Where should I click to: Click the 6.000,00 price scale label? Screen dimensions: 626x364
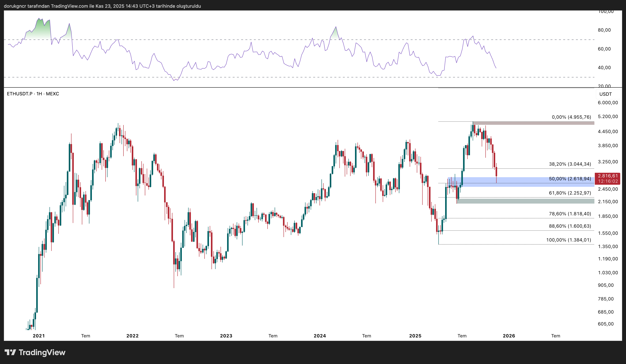(x=608, y=103)
